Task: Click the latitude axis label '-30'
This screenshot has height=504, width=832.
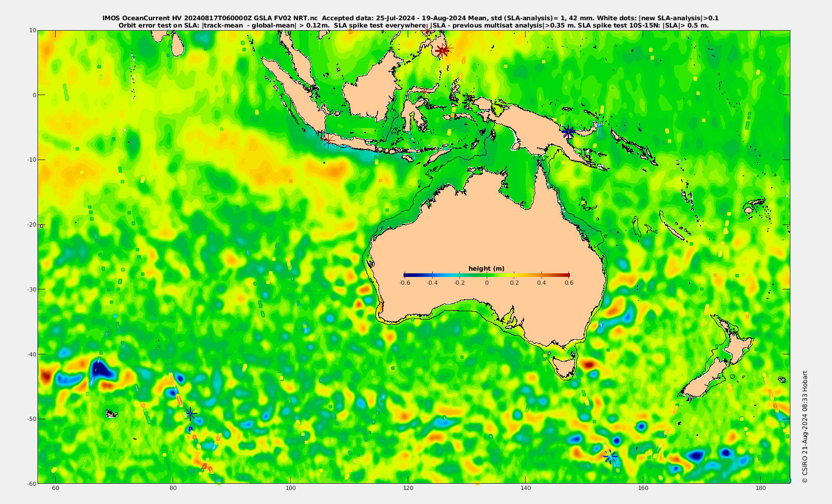Action: pos(31,289)
